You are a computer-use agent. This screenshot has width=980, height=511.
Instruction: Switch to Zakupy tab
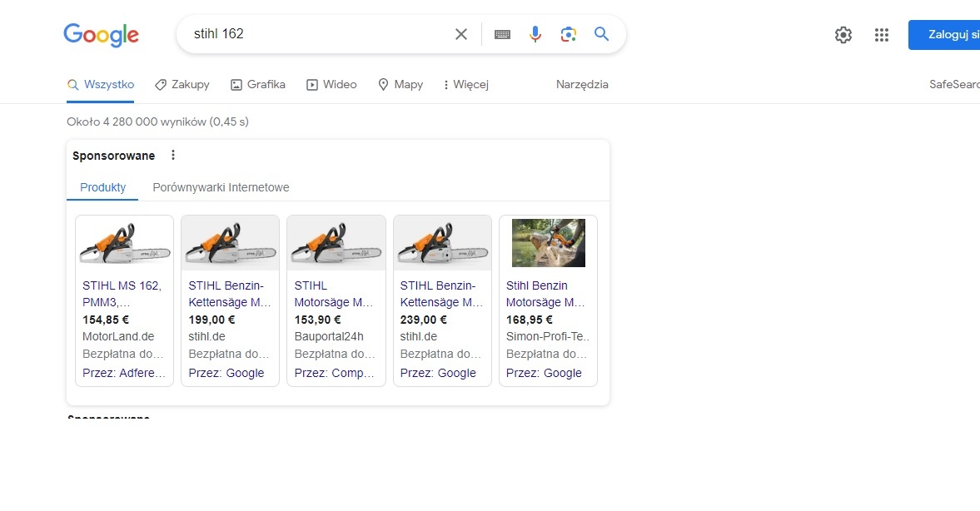point(182,84)
